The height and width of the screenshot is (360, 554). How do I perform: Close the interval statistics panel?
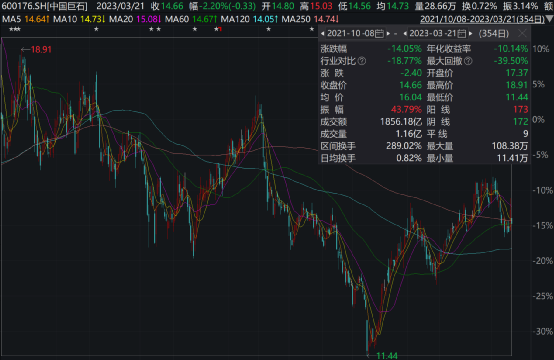pos(522,34)
